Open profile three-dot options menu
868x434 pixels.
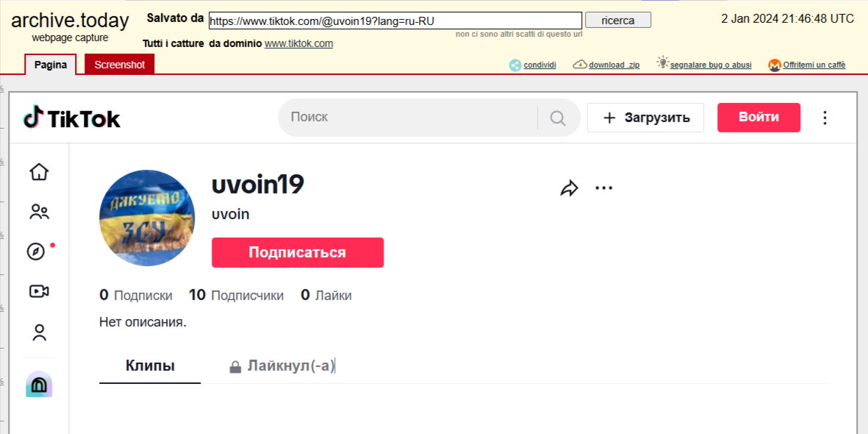[x=603, y=188]
